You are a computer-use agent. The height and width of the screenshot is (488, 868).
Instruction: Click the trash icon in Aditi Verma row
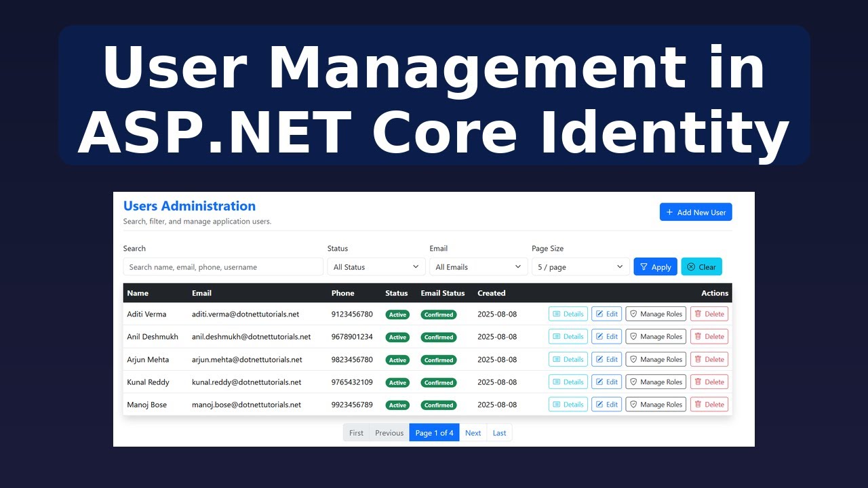click(x=698, y=314)
